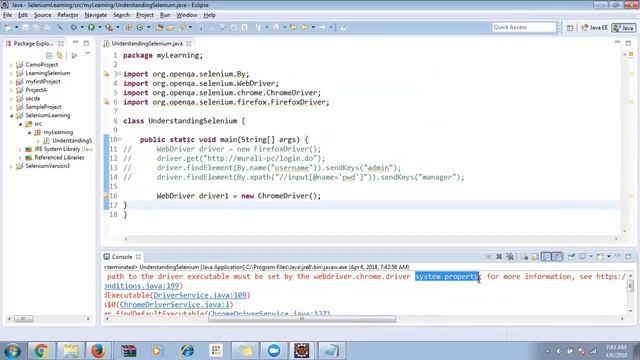
Task: Click Remove All Terminated Launches icon
Action: tap(510, 257)
